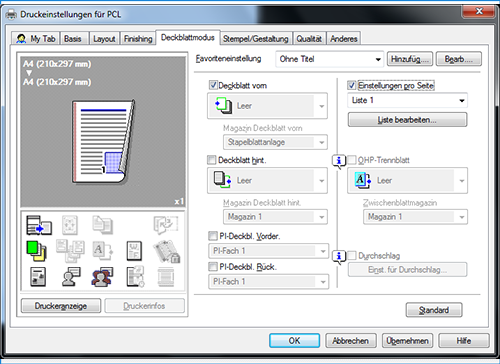The image size is (500, 364).
Task: Open the Deckblatt vorn Leer dropdown
Action: [x=267, y=106]
